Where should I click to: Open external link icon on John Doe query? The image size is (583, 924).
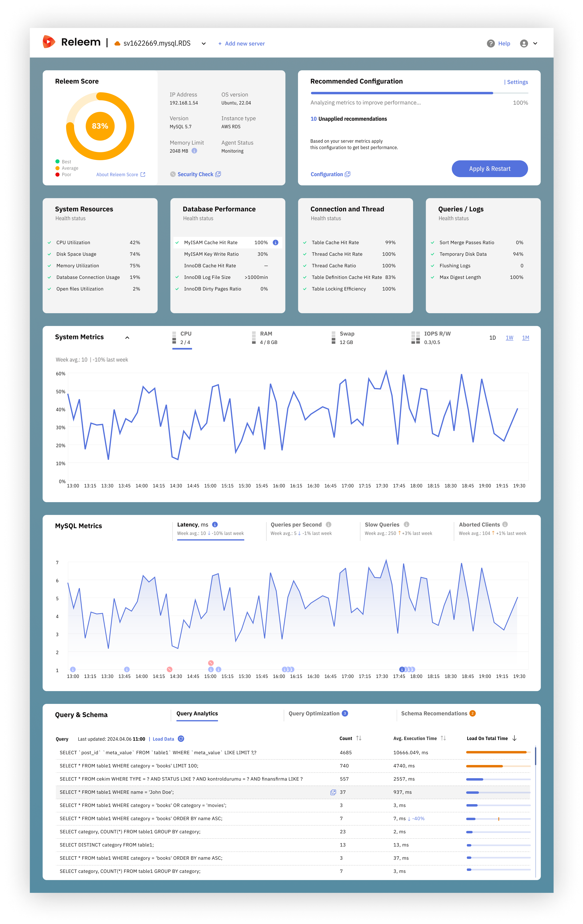[333, 792]
